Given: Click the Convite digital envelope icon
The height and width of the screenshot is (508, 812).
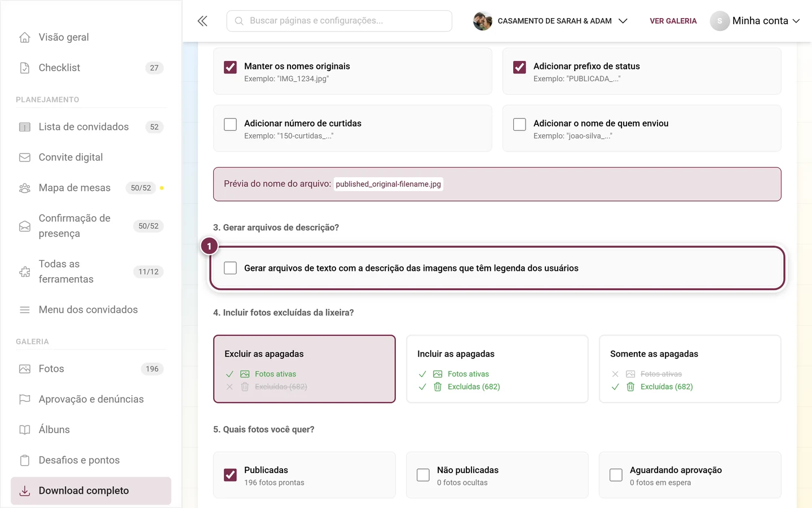Looking at the screenshot, I should click(x=25, y=157).
